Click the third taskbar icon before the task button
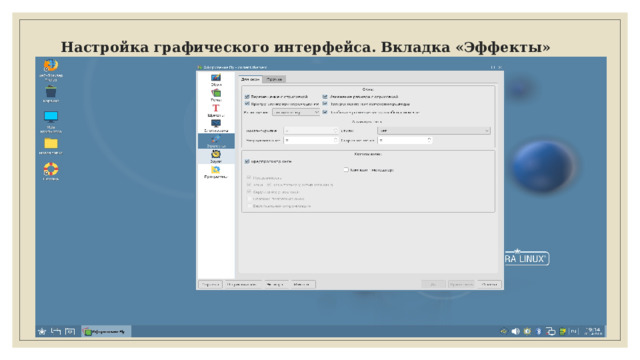 click(70, 331)
